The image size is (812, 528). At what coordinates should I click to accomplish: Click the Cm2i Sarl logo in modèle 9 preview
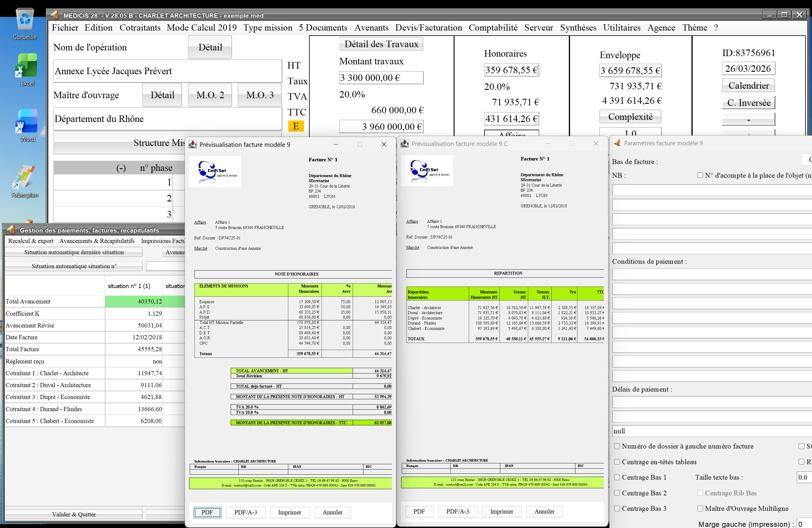coord(215,171)
